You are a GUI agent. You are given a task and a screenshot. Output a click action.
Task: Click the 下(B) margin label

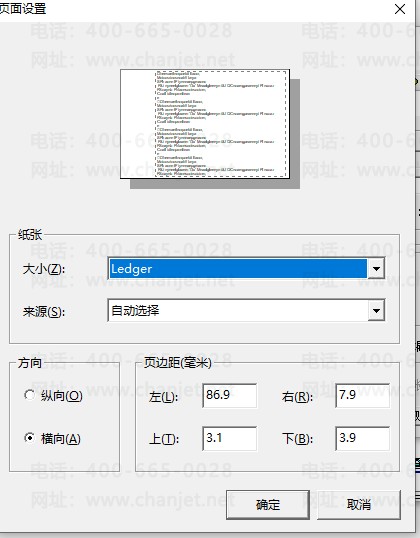click(x=297, y=439)
